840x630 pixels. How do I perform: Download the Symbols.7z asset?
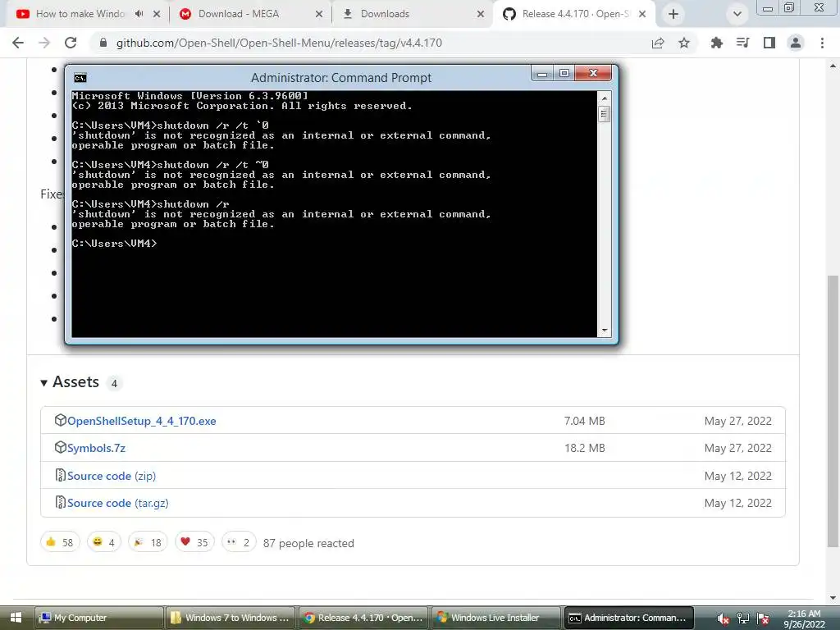coord(97,449)
